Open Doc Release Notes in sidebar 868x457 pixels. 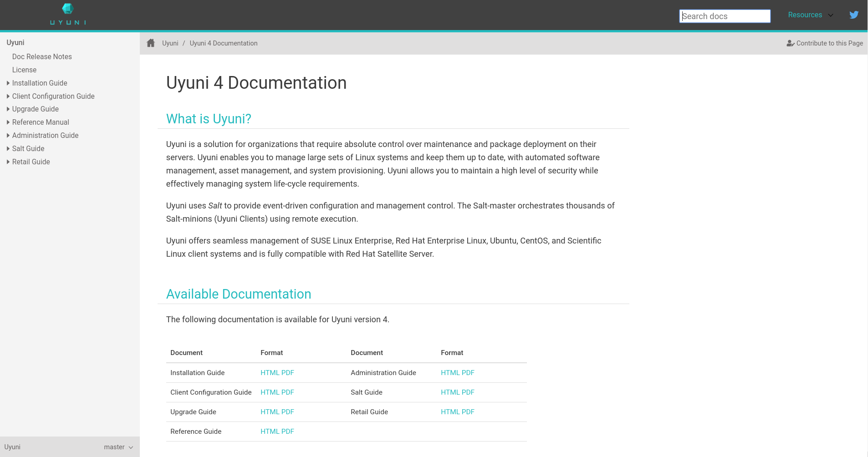click(42, 56)
